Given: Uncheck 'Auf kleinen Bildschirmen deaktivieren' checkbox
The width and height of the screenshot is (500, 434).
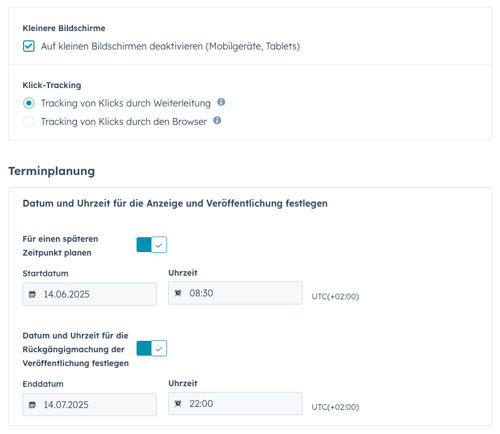Looking at the screenshot, I should click(29, 46).
